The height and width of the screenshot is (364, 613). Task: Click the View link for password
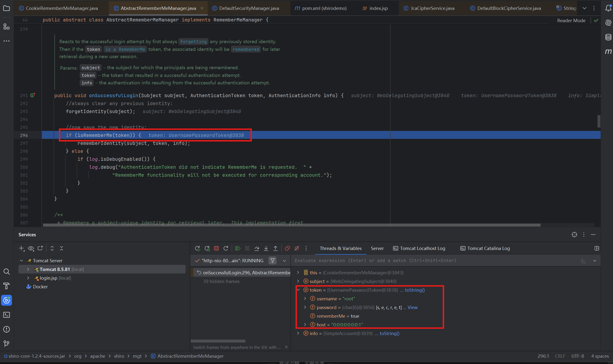(413, 307)
